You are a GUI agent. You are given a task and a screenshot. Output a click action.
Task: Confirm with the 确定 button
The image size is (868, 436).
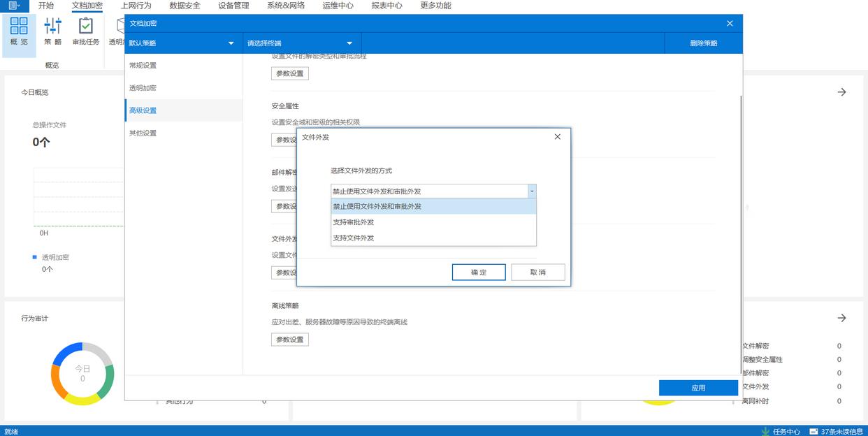point(479,272)
